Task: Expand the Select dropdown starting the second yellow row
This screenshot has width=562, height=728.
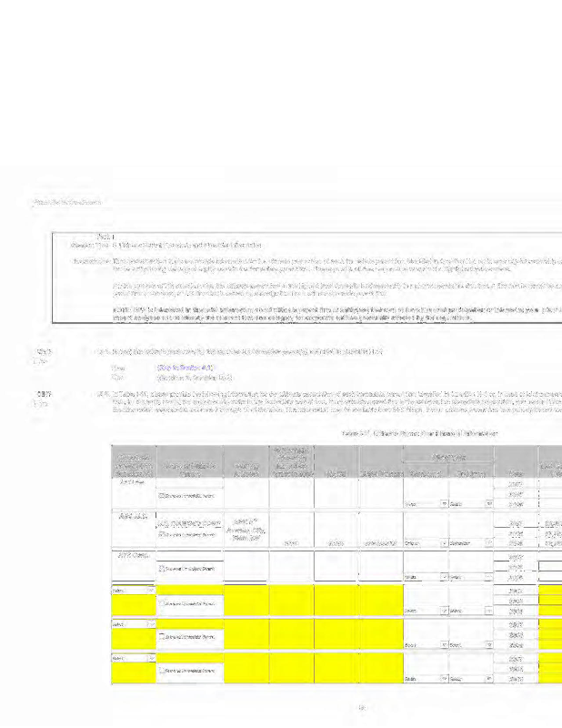Action: click(x=132, y=624)
